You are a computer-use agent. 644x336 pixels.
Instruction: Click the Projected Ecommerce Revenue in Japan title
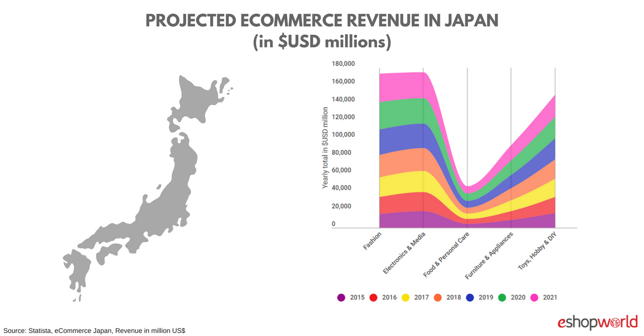(x=322, y=20)
